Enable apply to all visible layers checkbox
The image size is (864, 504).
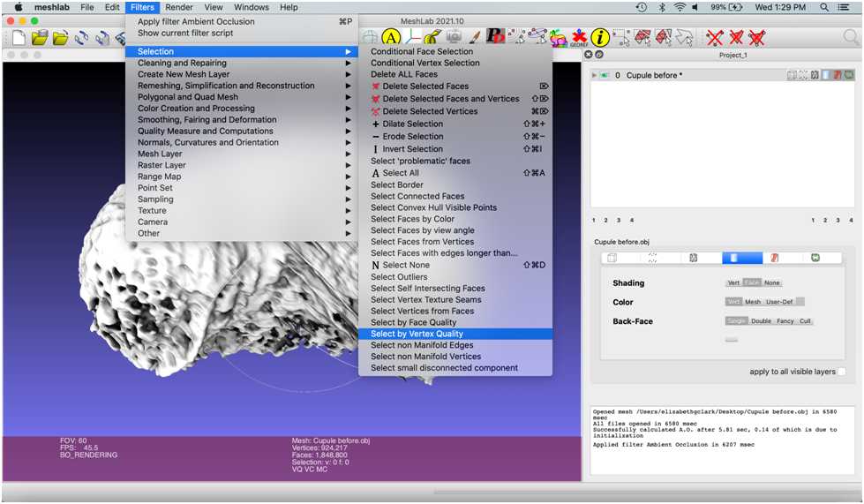click(x=841, y=372)
